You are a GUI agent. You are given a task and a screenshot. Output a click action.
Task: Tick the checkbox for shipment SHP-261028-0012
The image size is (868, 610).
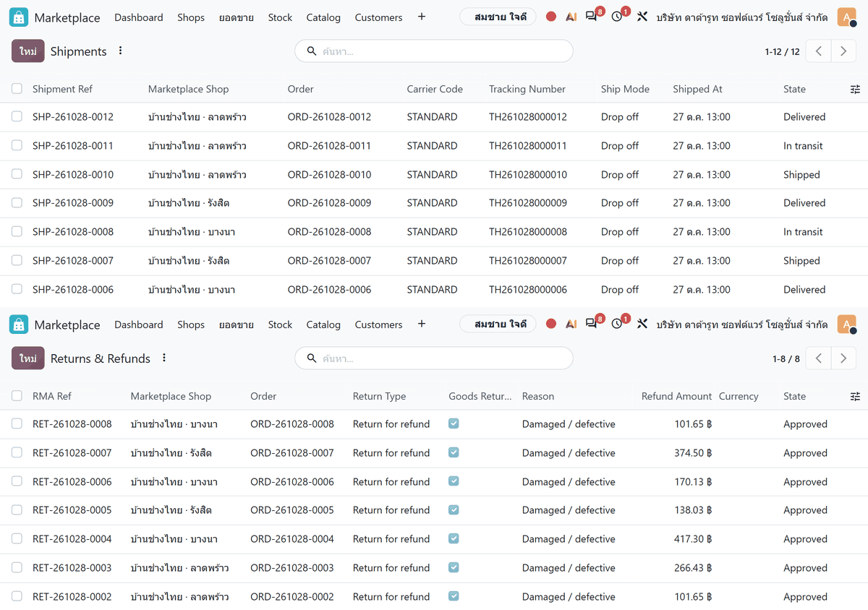click(17, 116)
